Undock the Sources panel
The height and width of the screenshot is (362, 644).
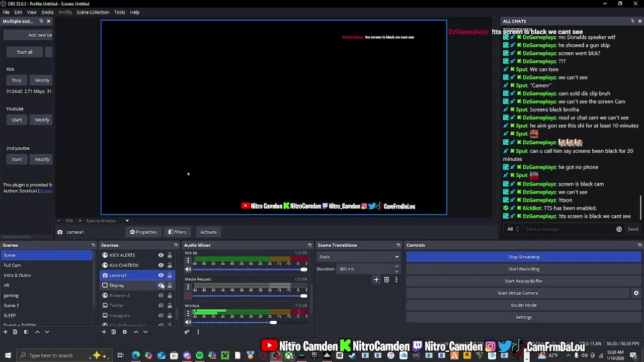coord(176,245)
